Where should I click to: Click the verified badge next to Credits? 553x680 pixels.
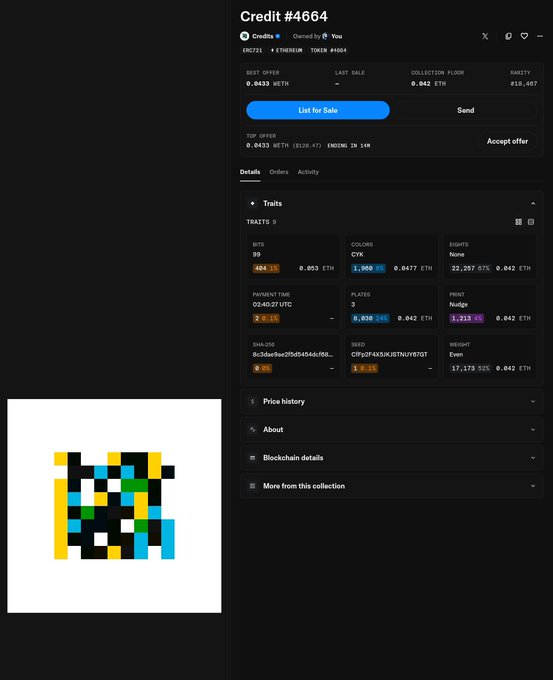pyautogui.click(x=278, y=36)
